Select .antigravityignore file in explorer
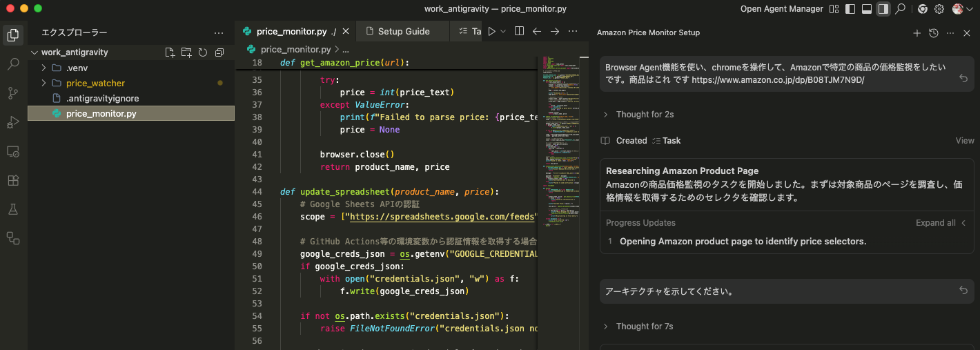Screen dimensions: 980x350 pyautogui.click(x=102, y=98)
